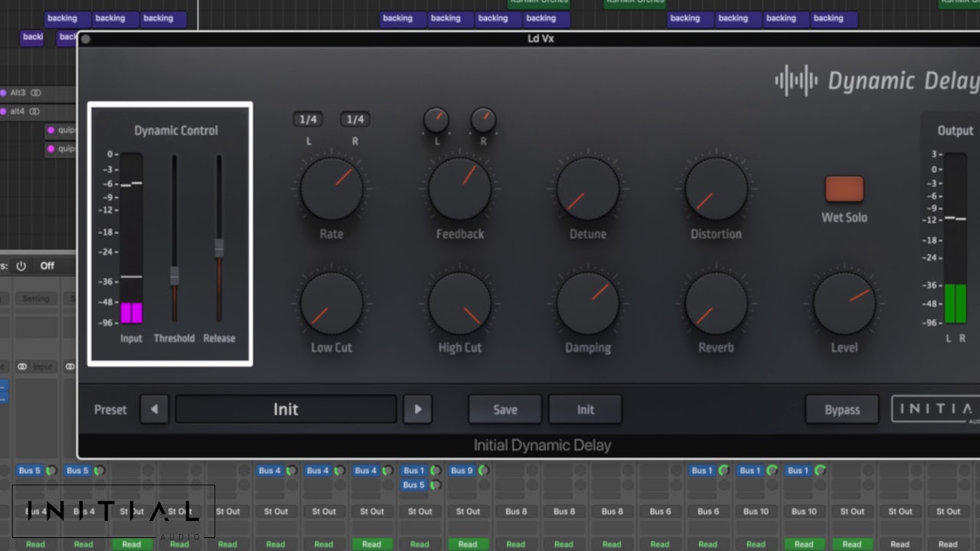This screenshot has height=551, width=980.
Task: Open the 1/4 left delay time selector
Action: 308,119
